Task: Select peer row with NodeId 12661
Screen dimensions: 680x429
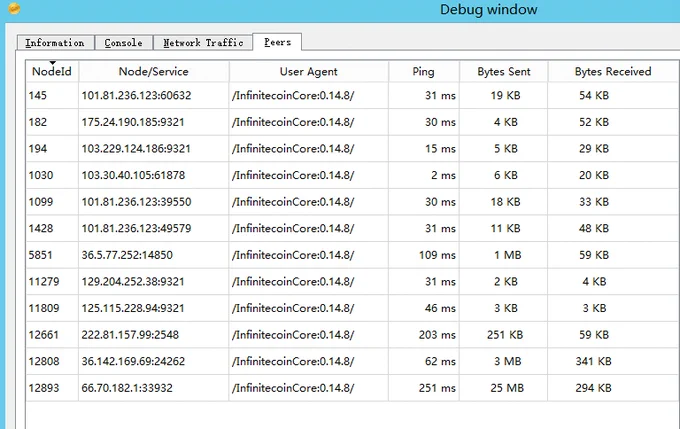Action: coord(352,335)
